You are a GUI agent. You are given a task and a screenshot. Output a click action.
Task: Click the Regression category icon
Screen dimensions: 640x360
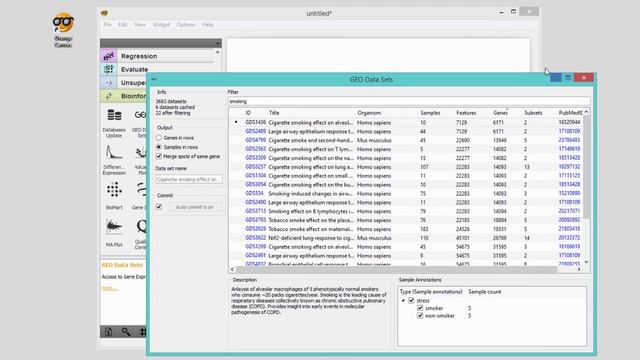tap(109, 56)
